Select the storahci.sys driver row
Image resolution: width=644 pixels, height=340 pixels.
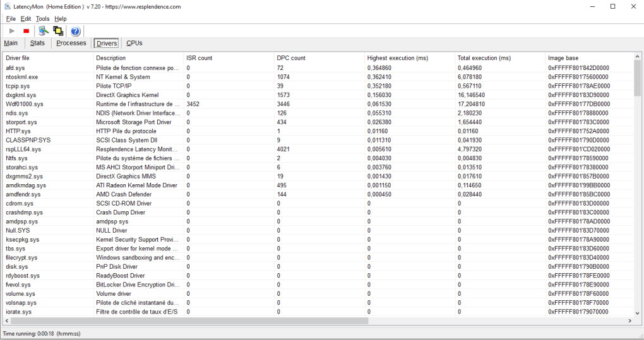[318, 167]
